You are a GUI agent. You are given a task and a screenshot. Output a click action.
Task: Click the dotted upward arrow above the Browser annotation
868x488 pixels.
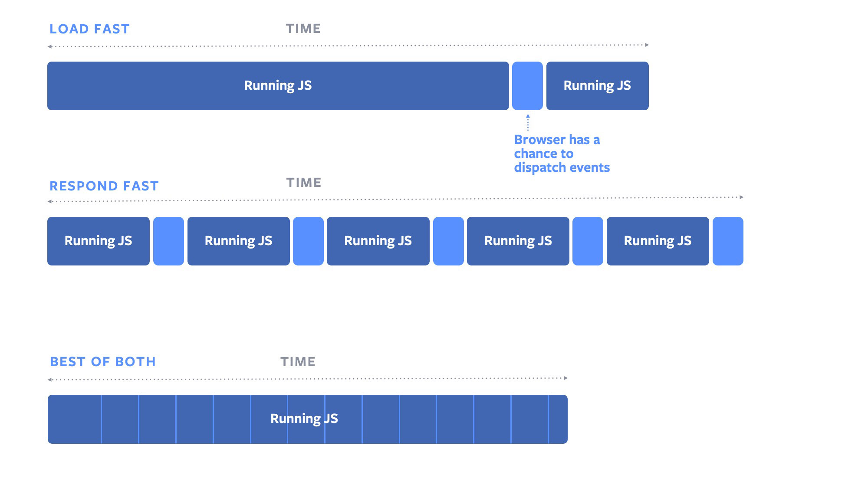point(528,122)
